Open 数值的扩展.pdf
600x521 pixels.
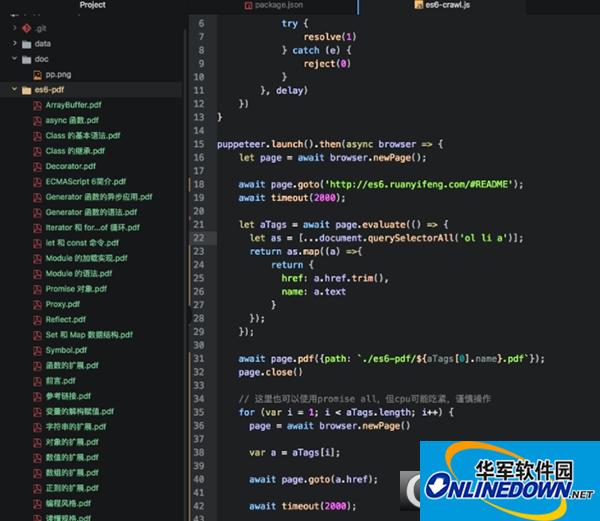pyautogui.click(x=72, y=457)
